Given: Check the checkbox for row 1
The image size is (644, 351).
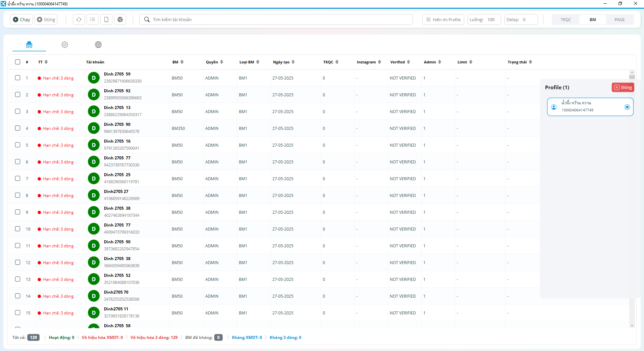Looking at the screenshot, I should point(17,78).
